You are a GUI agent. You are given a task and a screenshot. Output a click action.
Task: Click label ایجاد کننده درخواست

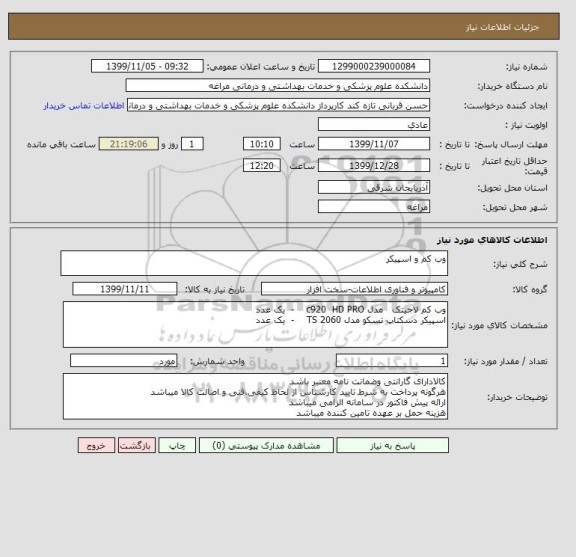pos(506,106)
